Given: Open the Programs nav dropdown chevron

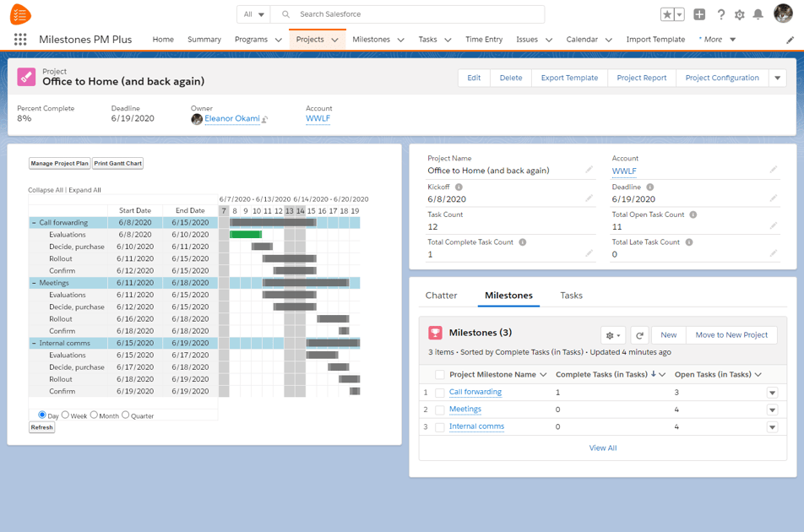Looking at the screenshot, I should [279, 40].
